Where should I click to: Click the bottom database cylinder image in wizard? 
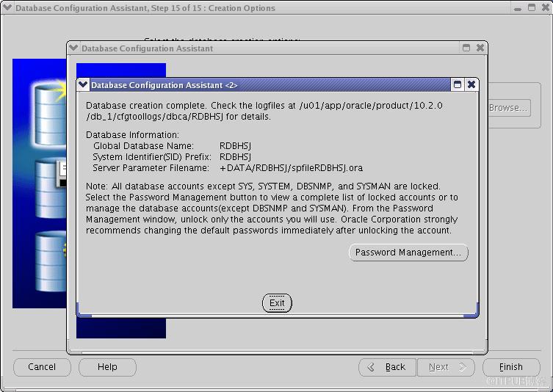(51, 261)
